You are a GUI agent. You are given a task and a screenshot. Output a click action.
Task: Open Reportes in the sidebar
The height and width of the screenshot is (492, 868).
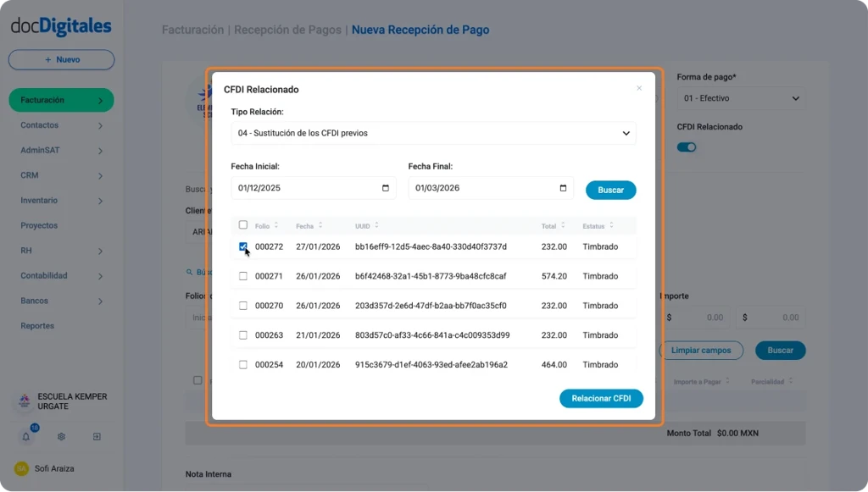[x=37, y=326]
